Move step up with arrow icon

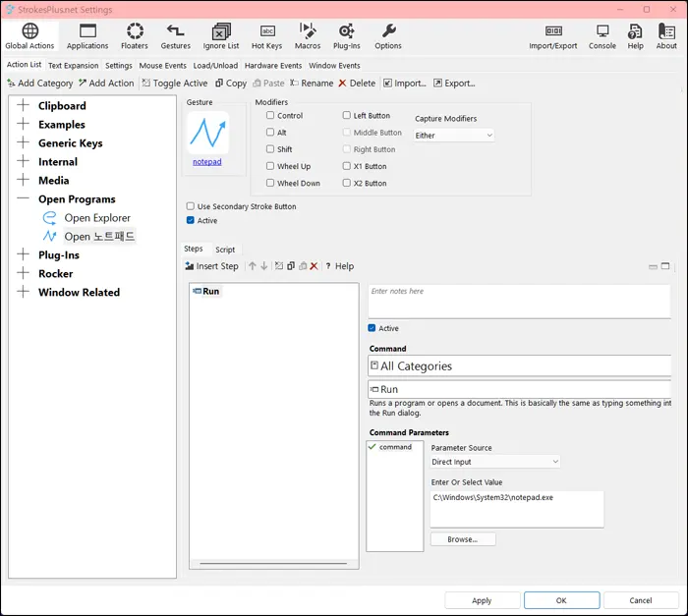pyautogui.click(x=253, y=266)
